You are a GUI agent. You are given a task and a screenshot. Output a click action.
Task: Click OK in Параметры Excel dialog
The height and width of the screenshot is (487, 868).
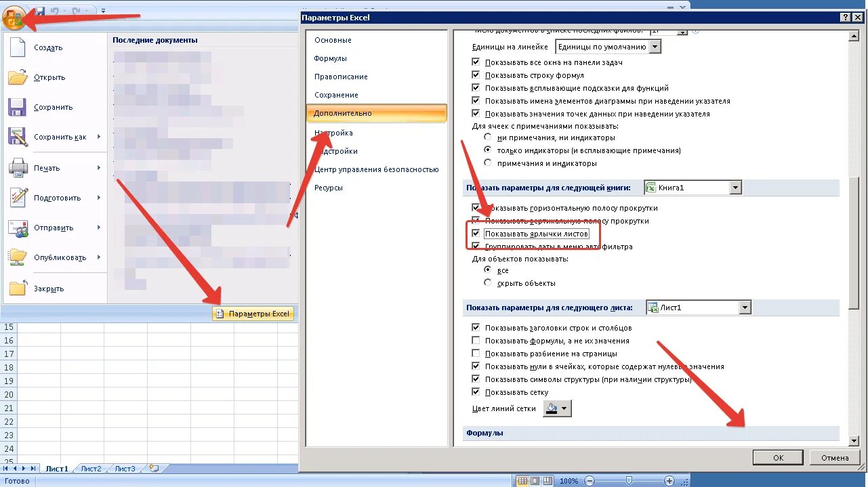[779, 458]
